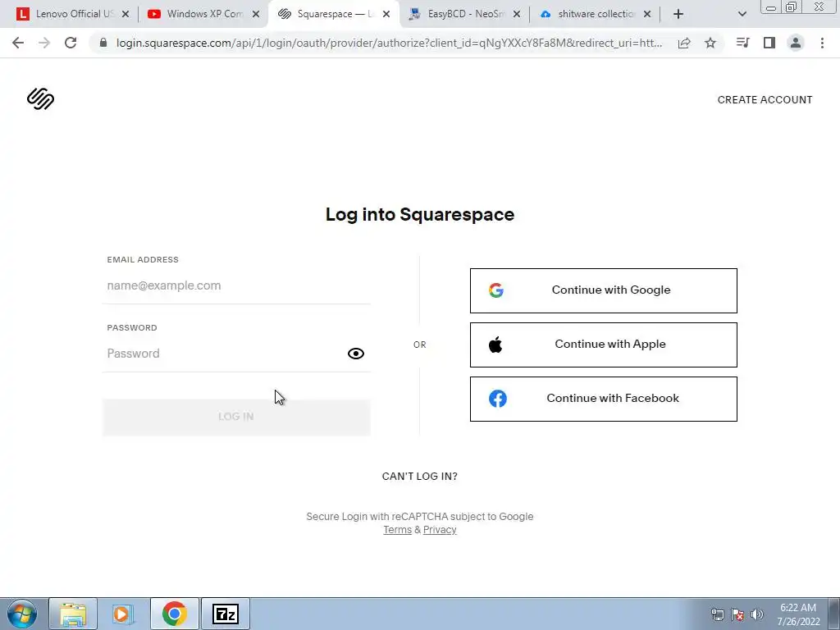Click the Show desktop strip in taskbar

pos(834,614)
